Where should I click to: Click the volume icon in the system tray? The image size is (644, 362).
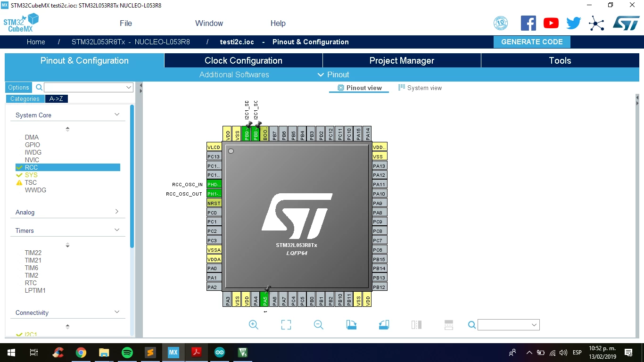(563, 353)
